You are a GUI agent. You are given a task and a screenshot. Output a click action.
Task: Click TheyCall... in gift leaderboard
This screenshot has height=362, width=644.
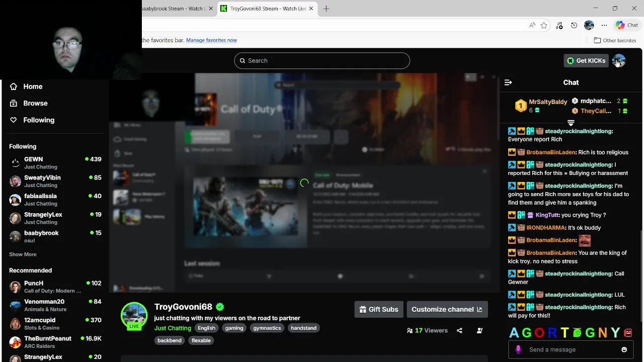point(596,111)
